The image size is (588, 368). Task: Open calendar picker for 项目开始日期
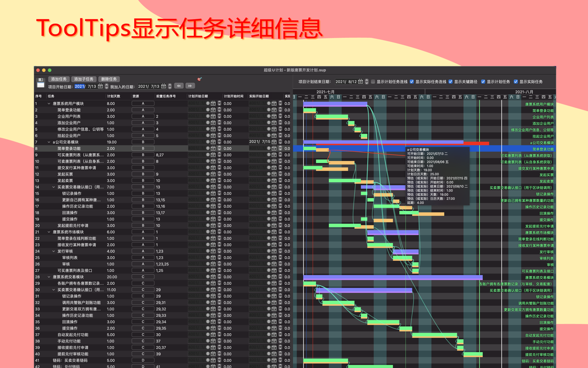[x=100, y=86]
